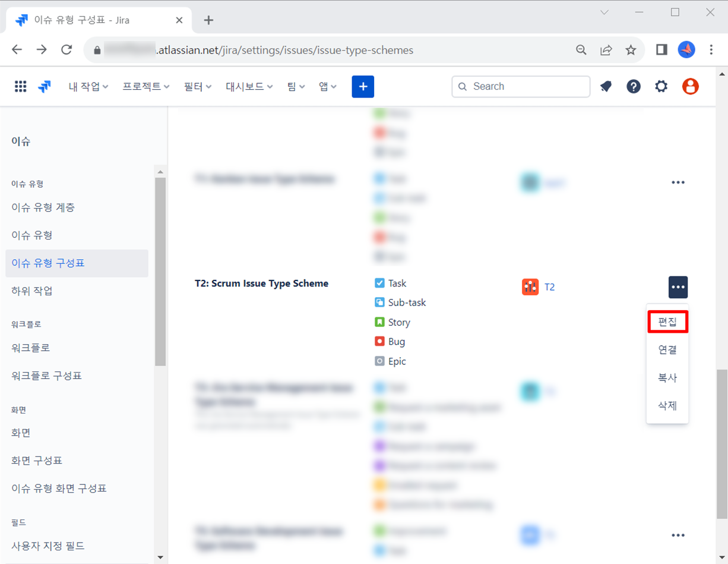Click the blue plus create button

pos(363,87)
